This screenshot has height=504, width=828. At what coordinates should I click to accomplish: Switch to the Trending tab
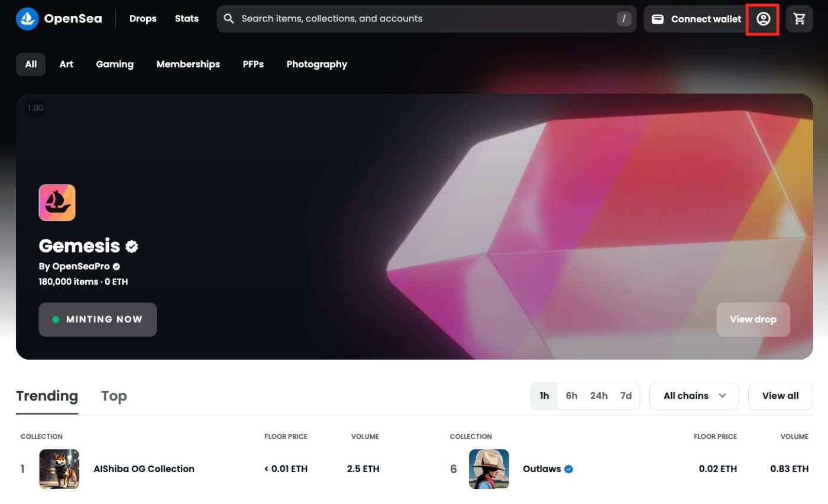[47, 396]
